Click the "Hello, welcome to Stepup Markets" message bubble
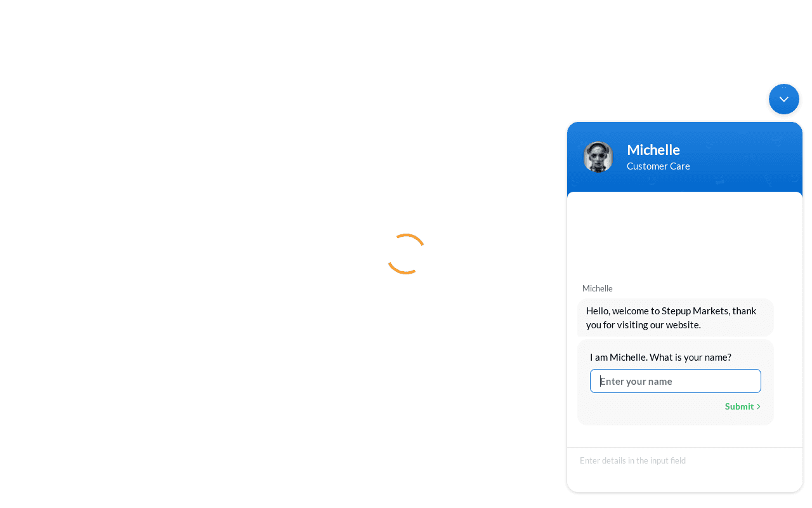The image size is (812, 508). (676, 317)
